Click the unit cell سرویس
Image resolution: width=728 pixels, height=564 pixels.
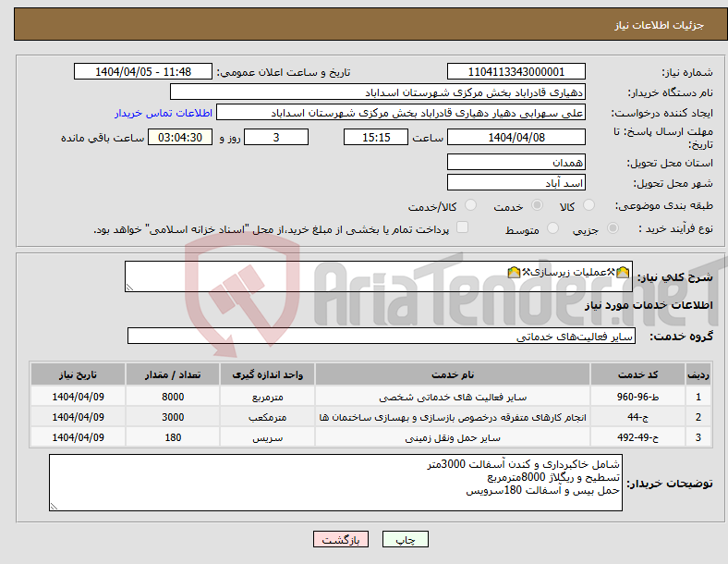[x=267, y=437]
